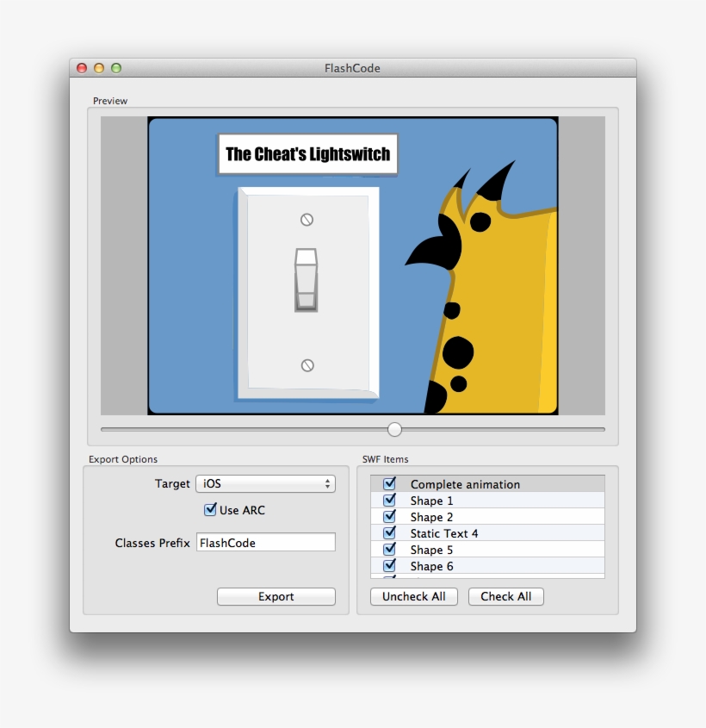The height and width of the screenshot is (728, 706).
Task: Minimize the FlashCode window with yellow button
Action: [x=99, y=68]
